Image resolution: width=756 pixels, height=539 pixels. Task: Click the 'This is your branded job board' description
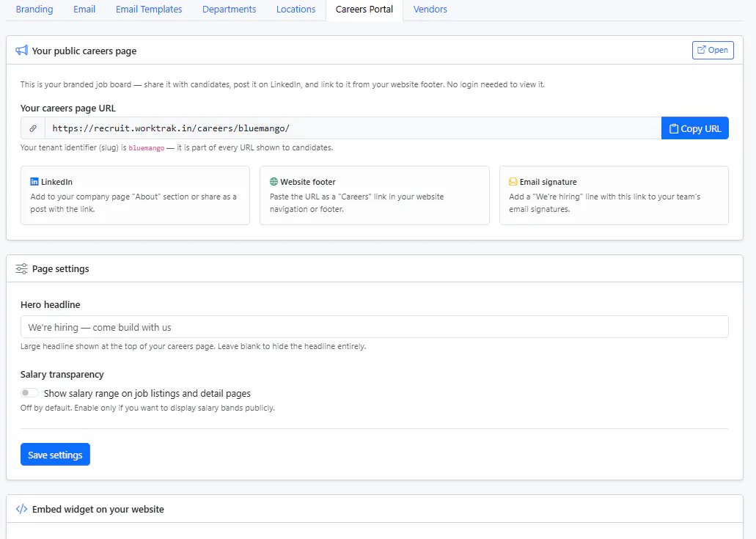pyautogui.click(x=282, y=84)
